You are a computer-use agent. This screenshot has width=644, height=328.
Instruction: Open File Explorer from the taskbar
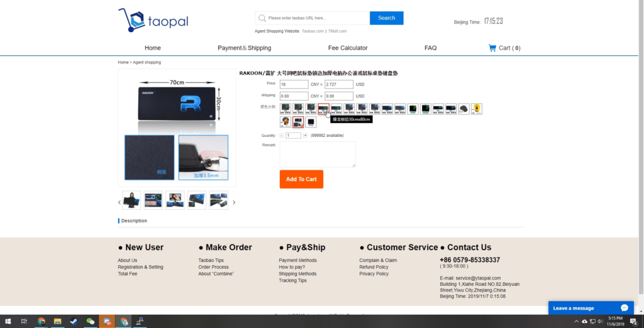point(57,322)
